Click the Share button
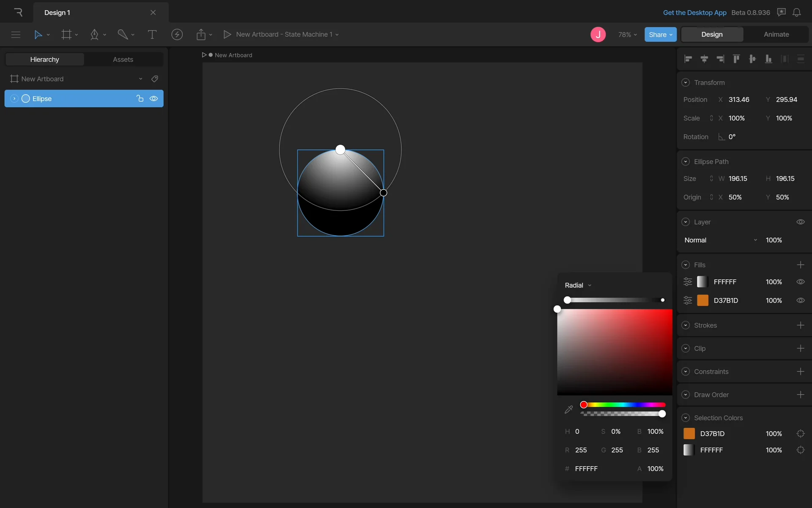This screenshot has width=812, height=508. pyautogui.click(x=660, y=35)
